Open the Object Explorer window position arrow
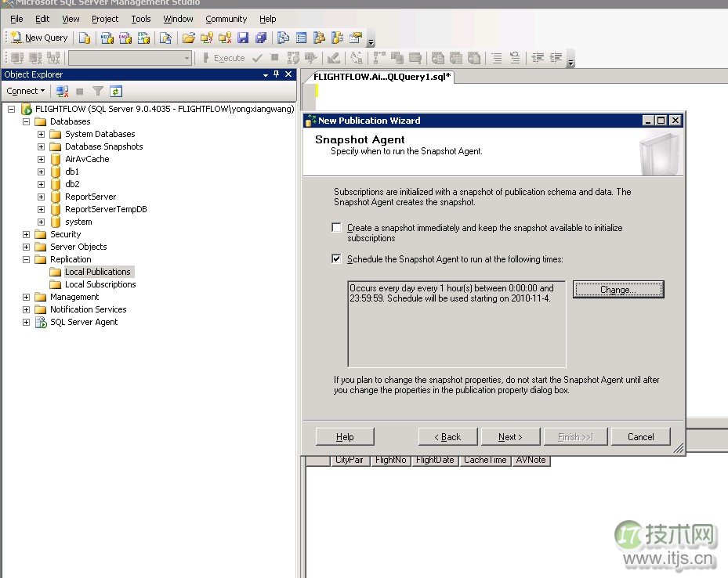 click(265, 74)
